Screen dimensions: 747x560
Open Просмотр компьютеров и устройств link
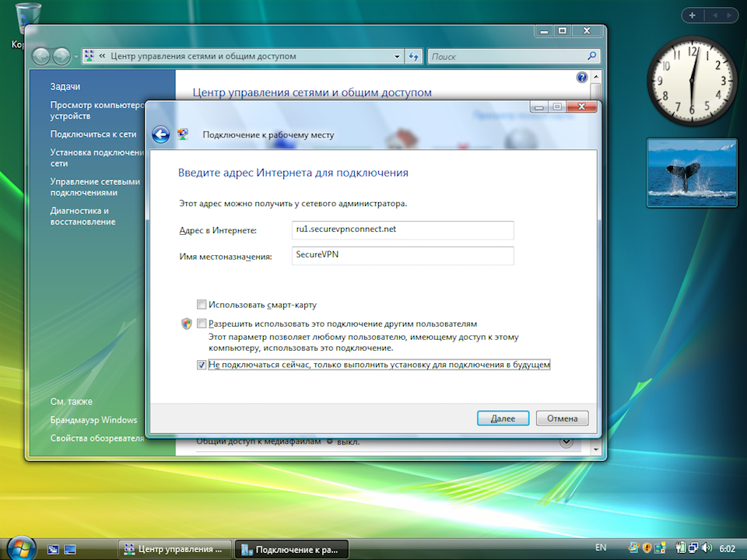tap(97, 110)
